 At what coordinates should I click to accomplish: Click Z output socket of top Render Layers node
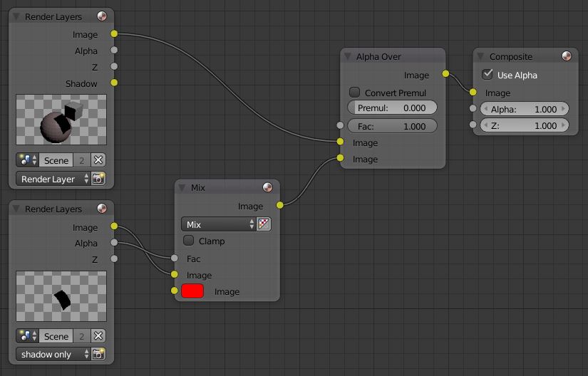pyautogui.click(x=114, y=66)
